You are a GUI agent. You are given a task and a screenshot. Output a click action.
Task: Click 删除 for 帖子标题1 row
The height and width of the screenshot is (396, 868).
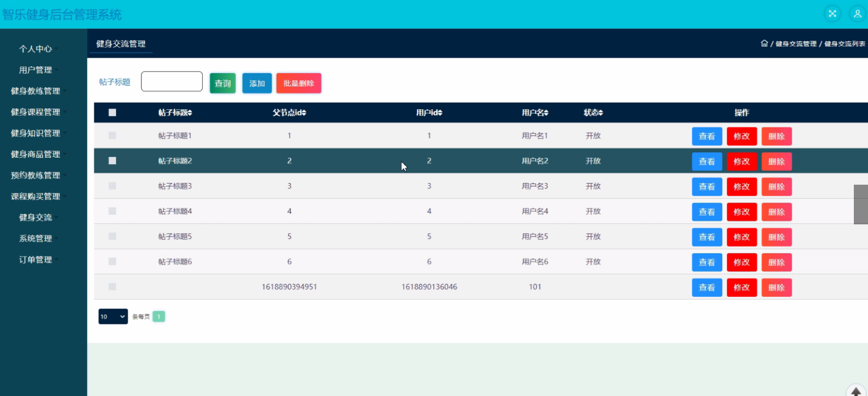click(777, 136)
